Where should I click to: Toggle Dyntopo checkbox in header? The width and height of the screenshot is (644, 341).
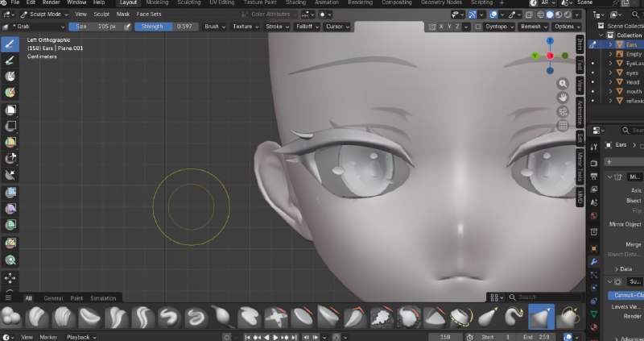point(478,27)
